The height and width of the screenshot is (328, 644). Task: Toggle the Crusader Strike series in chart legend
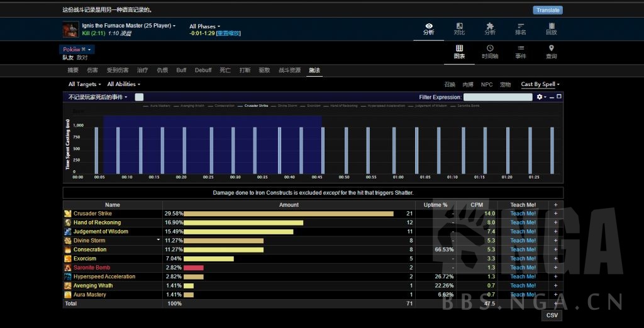tap(253, 106)
